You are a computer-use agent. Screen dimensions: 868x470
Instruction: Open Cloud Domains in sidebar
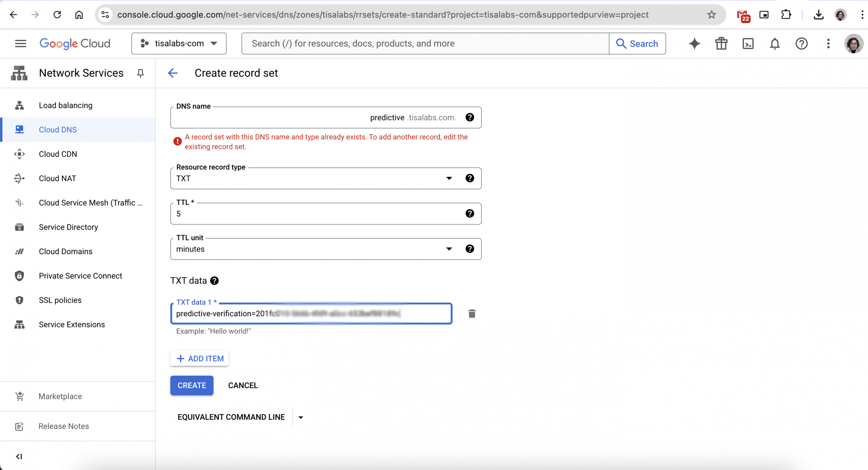78,251
